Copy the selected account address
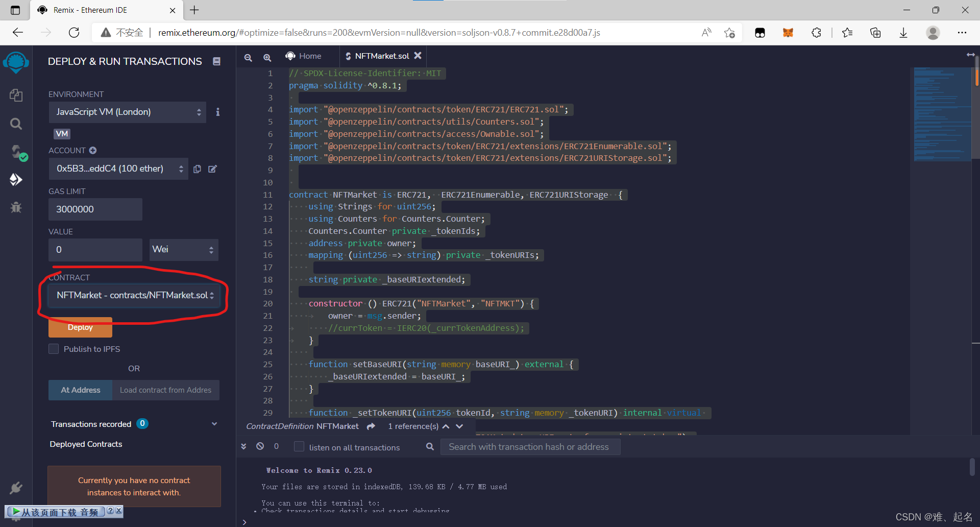Image resolution: width=980 pixels, height=527 pixels. point(198,169)
